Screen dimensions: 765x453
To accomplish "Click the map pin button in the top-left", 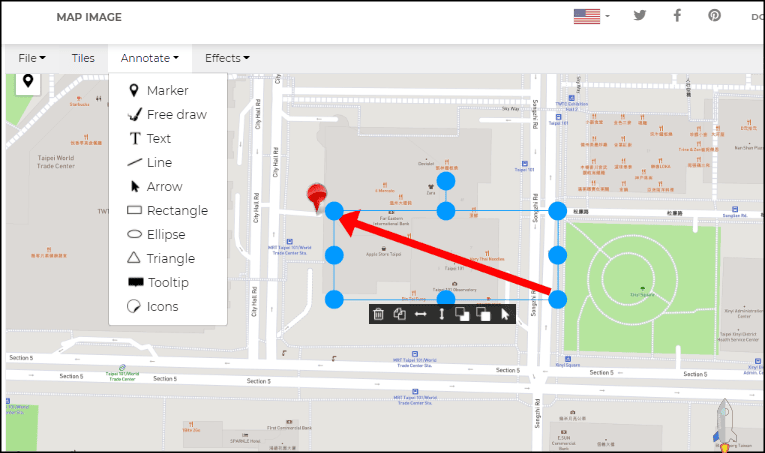I will point(28,82).
